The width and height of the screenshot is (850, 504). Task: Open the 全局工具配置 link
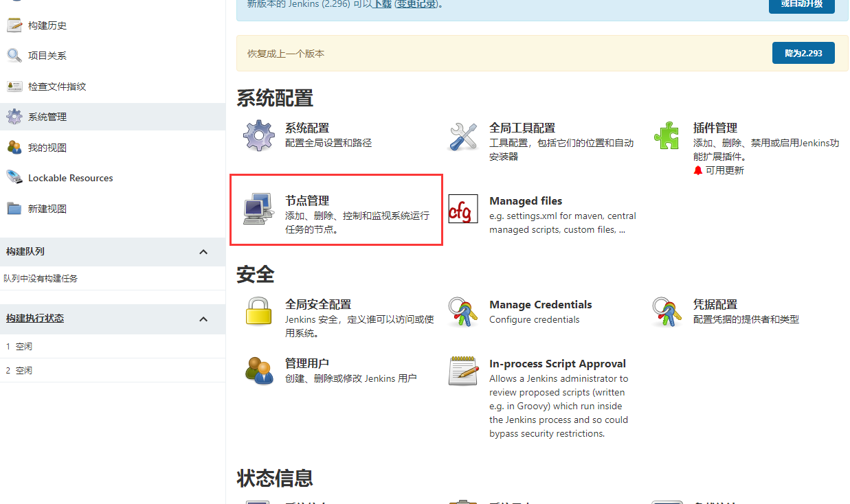[522, 128]
